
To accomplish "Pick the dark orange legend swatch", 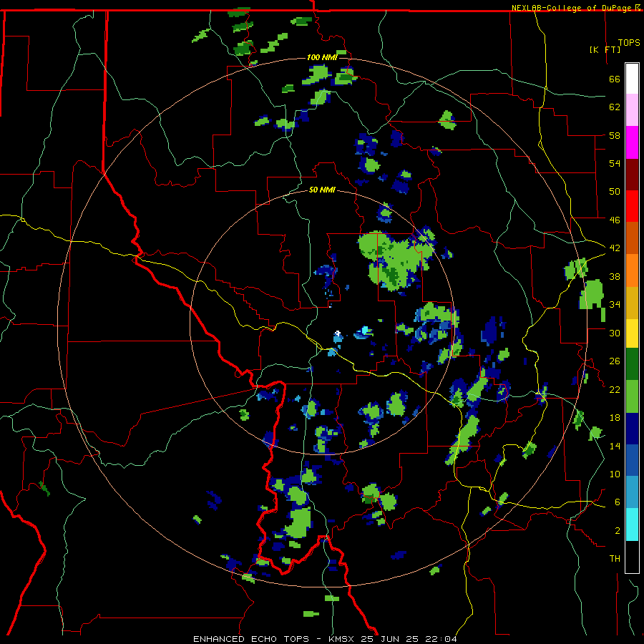I will 632,238.
